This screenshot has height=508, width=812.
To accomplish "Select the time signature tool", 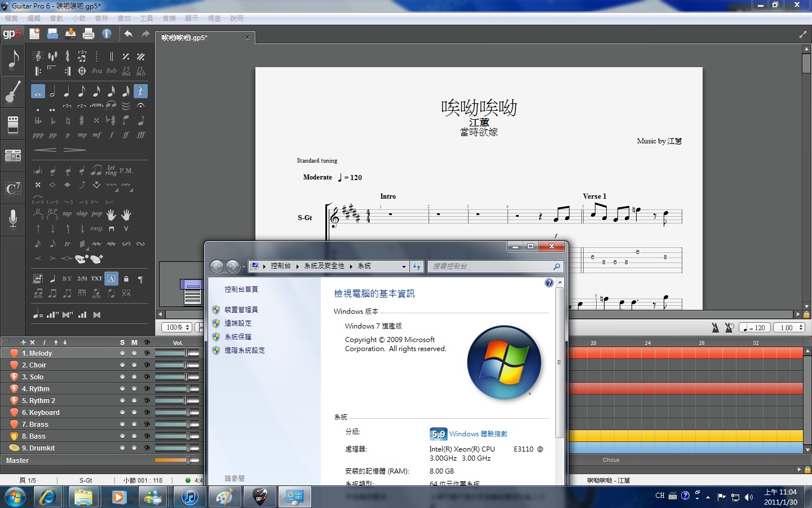I will pos(67,56).
